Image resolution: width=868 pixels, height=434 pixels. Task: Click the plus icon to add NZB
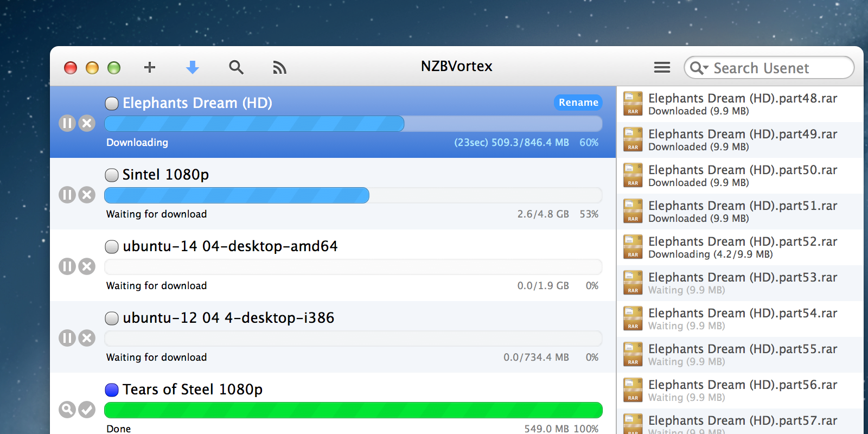click(x=150, y=67)
